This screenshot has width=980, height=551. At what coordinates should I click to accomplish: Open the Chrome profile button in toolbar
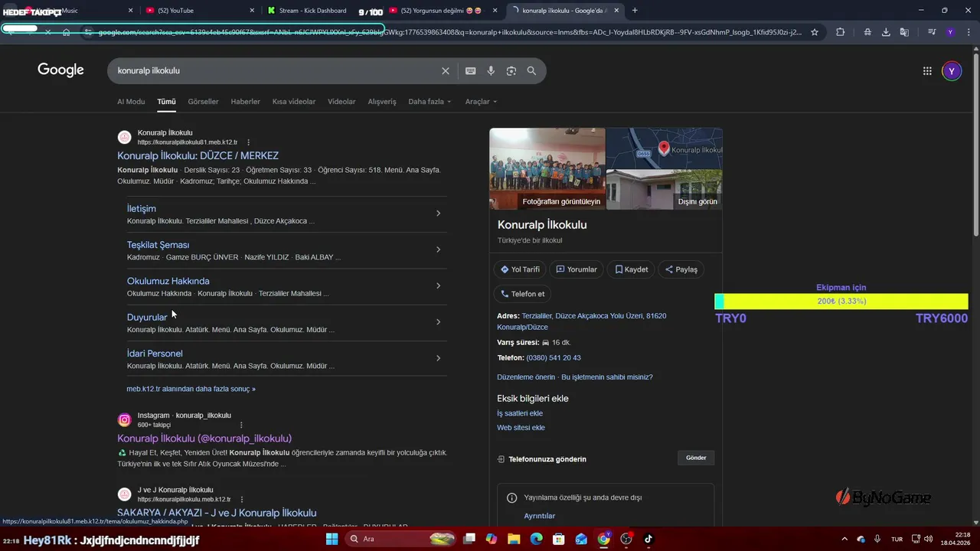tap(950, 32)
